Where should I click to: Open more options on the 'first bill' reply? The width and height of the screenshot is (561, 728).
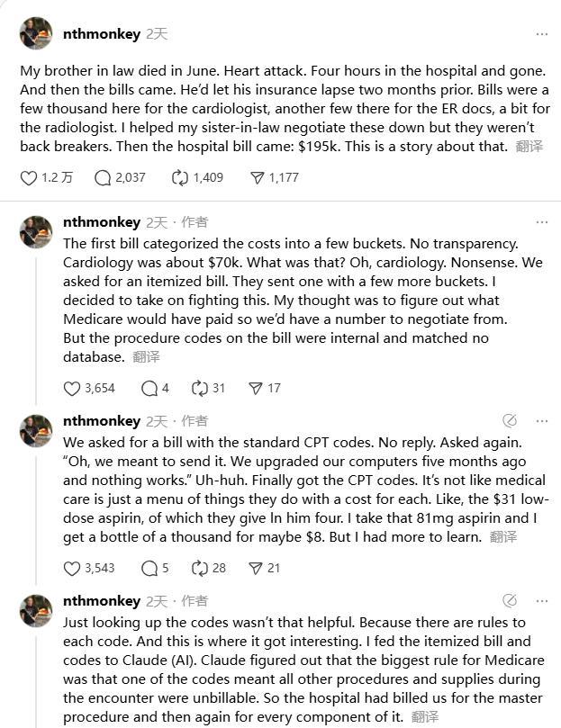coord(541,221)
